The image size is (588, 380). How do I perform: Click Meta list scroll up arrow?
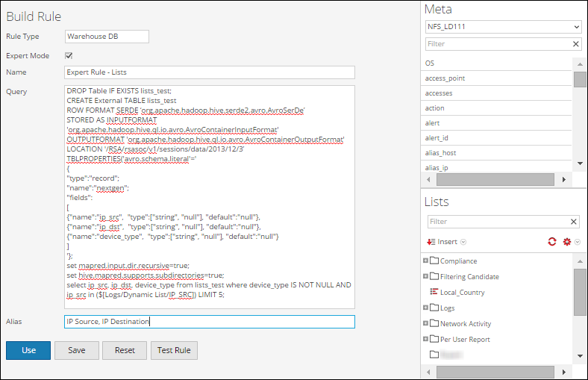coord(580,64)
